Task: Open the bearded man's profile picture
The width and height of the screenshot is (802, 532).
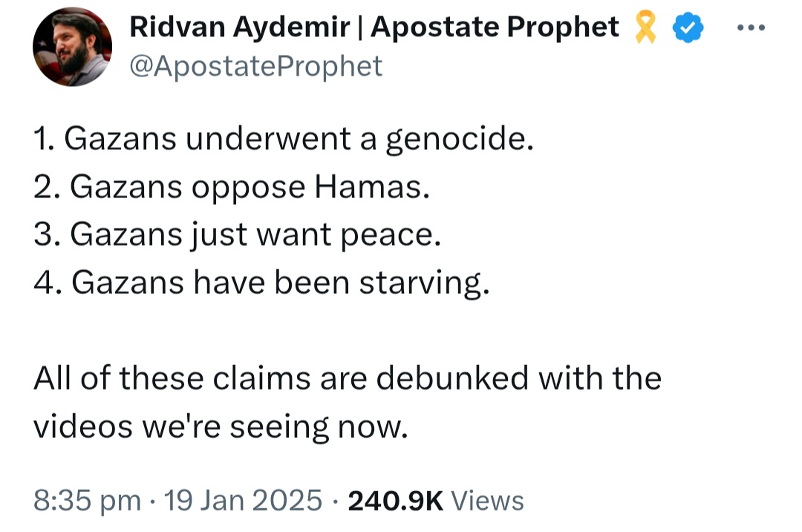Action: tap(72, 47)
